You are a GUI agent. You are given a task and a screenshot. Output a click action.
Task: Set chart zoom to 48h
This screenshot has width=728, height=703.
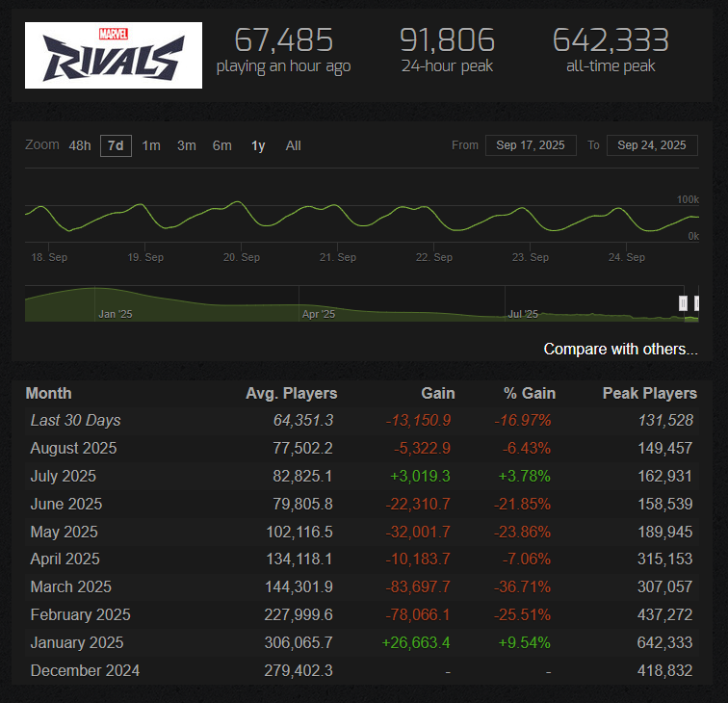pos(80,145)
